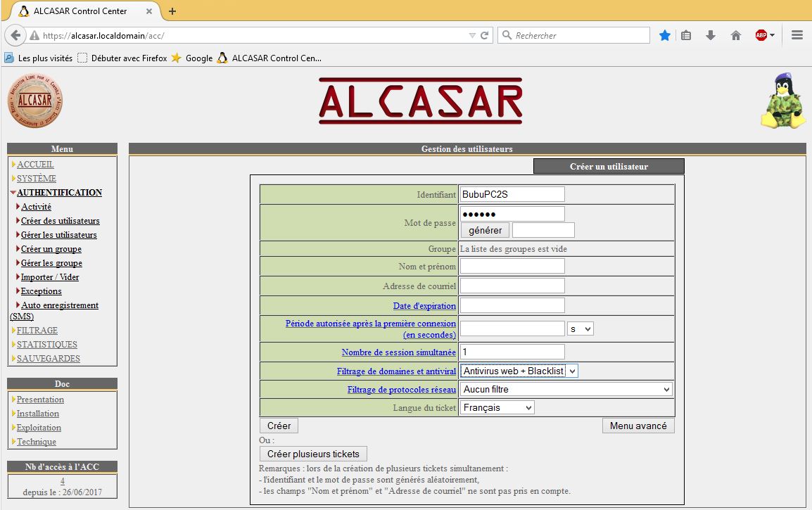
Task: Open the Firefox hamburger menu
Action: click(797, 35)
